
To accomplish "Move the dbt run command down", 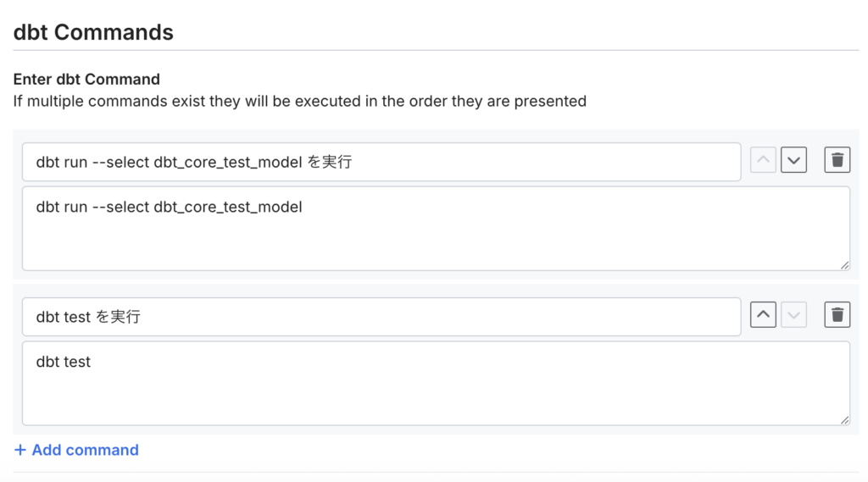I will pos(793,160).
